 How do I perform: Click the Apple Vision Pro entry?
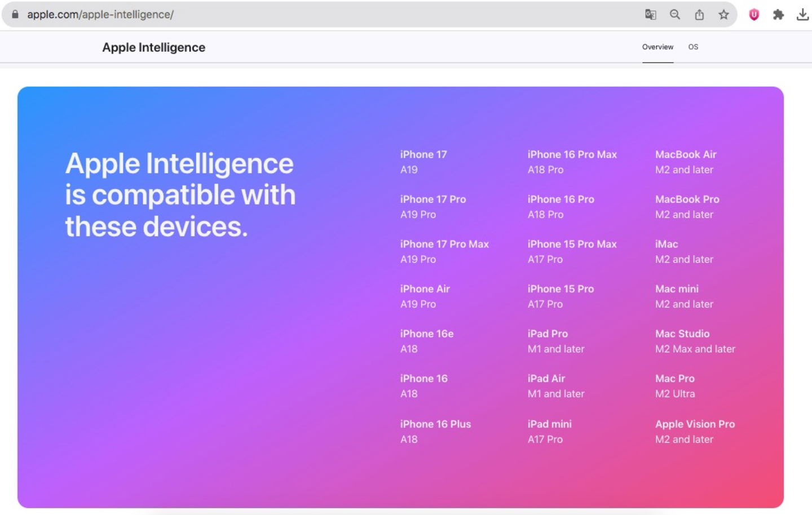695,424
